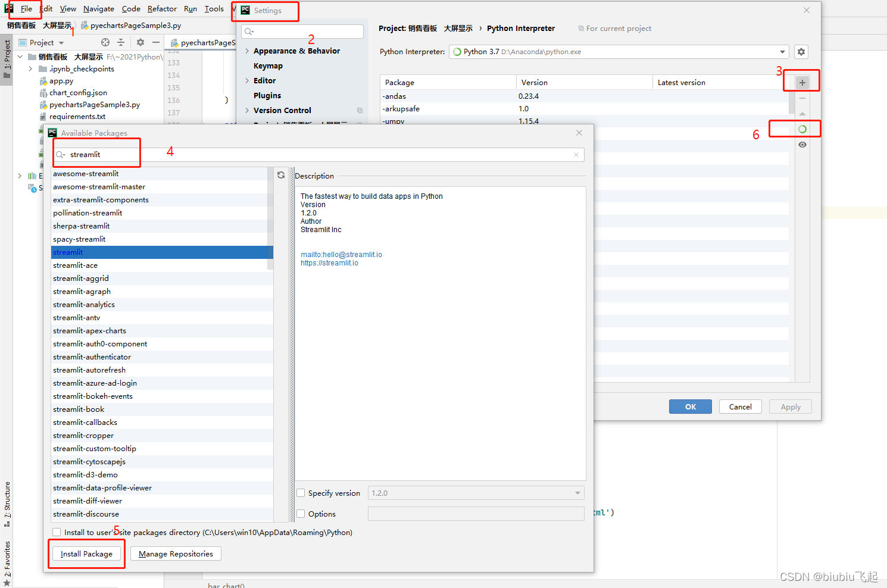This screenshot has width=887, height=588.
Task: Select the streamlit package row
Action: (x=162, y=252)
